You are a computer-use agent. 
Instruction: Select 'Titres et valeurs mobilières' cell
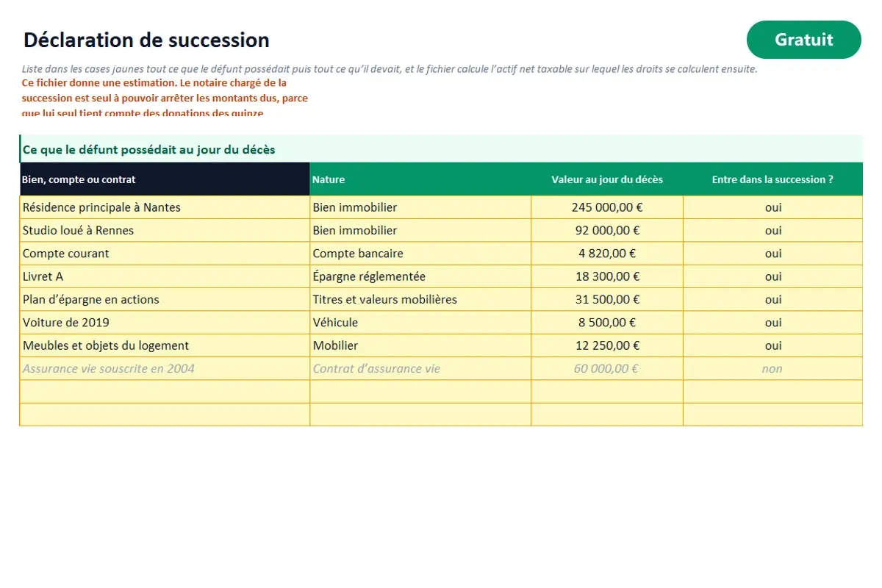pyautogui.click(x=420, y=299)
